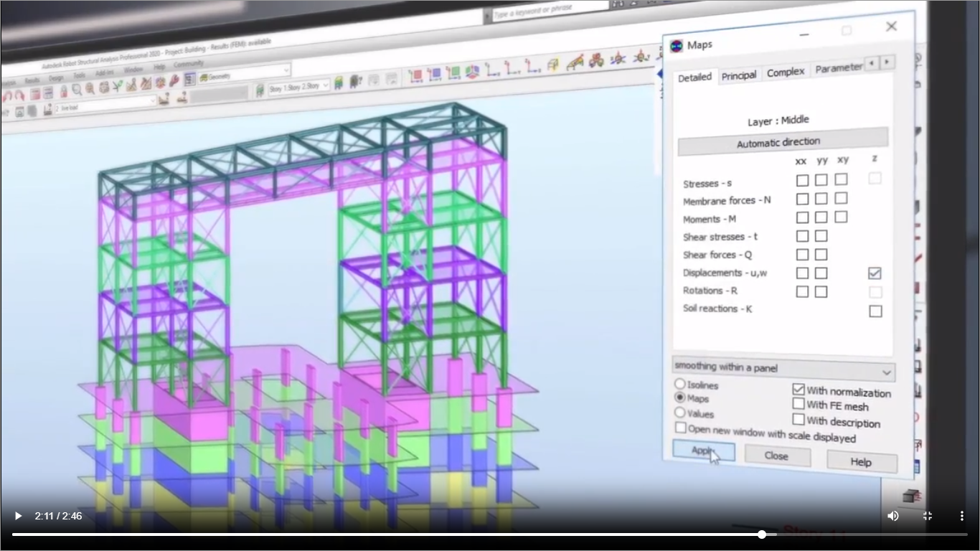
Task: Select the Values radio button
Action: point(680,413)
